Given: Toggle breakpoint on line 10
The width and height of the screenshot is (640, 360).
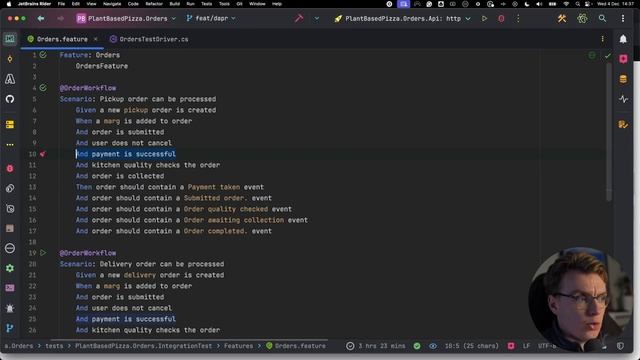Looking at the screenshot, I should click(43, 154).
